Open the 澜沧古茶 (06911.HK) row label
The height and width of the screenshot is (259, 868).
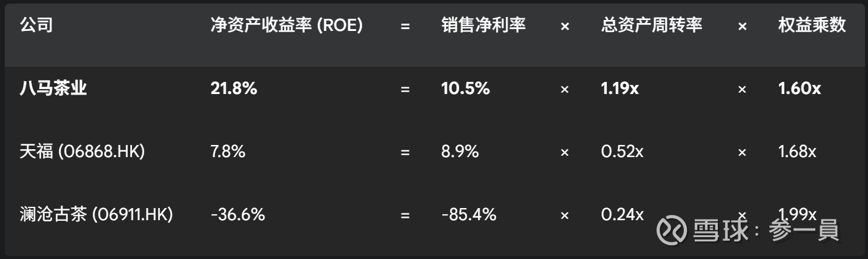pyautogui.click(x=97, y=215)
